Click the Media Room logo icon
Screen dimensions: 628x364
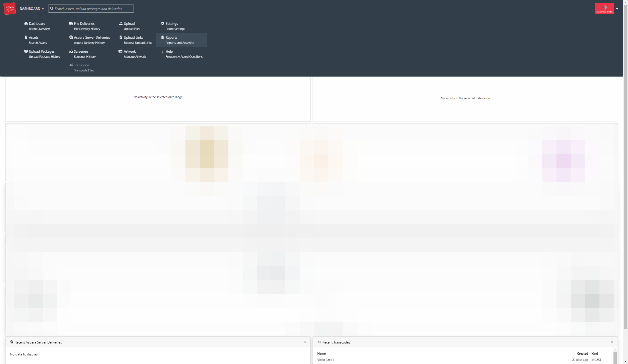pos(10,9)
